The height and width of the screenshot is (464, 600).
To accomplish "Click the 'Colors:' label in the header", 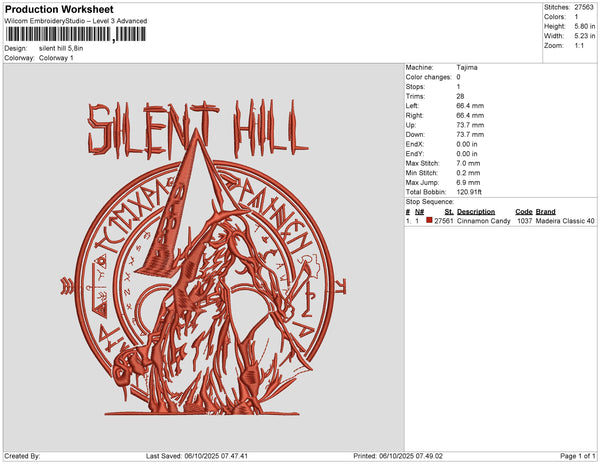I will [555, 17].
